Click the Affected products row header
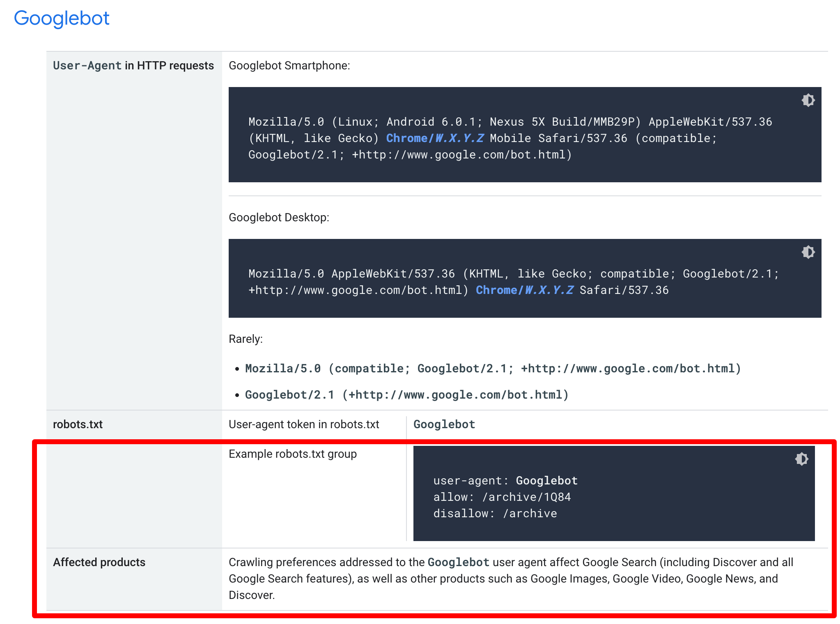 point(99,562)
